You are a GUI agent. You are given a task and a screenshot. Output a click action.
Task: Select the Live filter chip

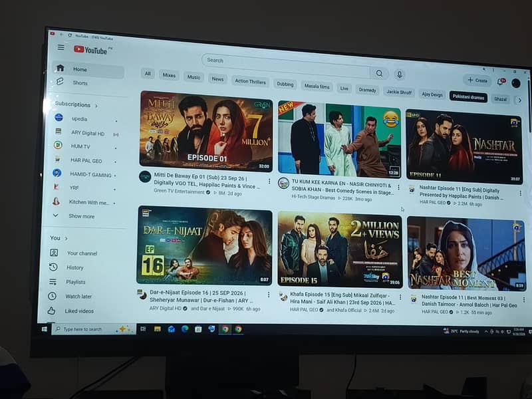(344, 88)
